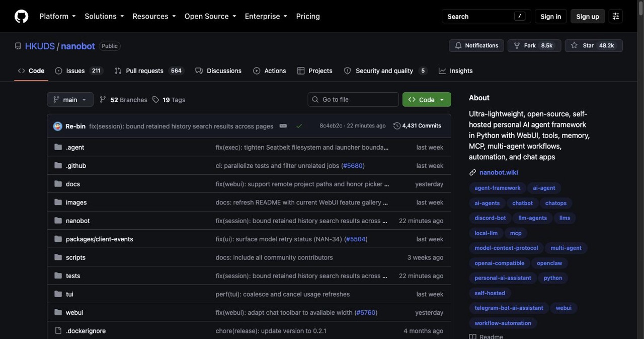The width and height of the screenshot is (644, 339).
Task: Click the folder icon for webui
Action: point(58,312)
